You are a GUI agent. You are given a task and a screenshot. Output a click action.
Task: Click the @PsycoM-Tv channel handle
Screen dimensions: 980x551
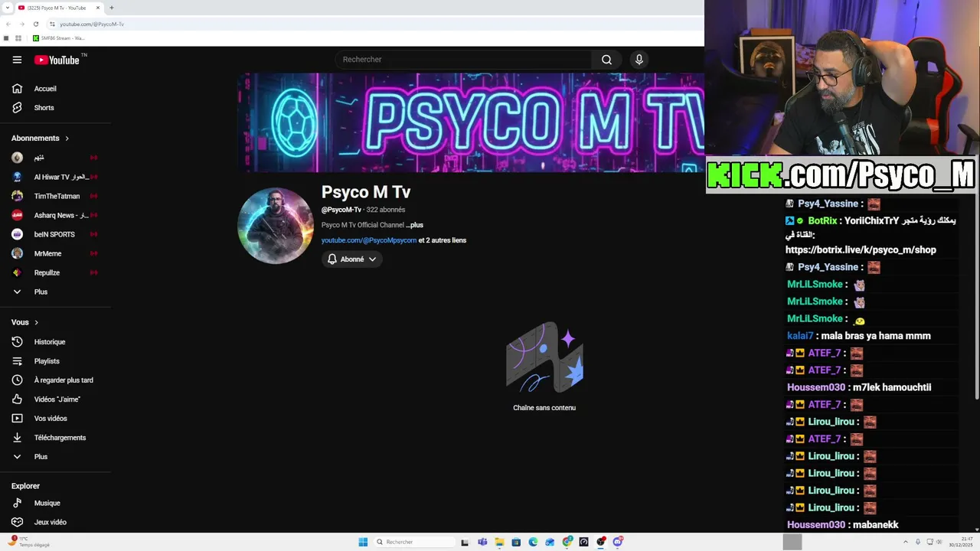[341, 210]
